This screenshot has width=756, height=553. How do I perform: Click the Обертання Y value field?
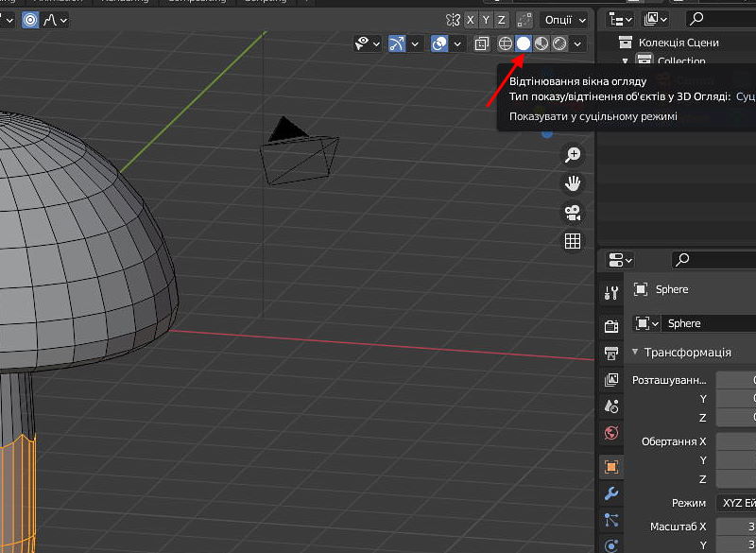coord(736,460)
